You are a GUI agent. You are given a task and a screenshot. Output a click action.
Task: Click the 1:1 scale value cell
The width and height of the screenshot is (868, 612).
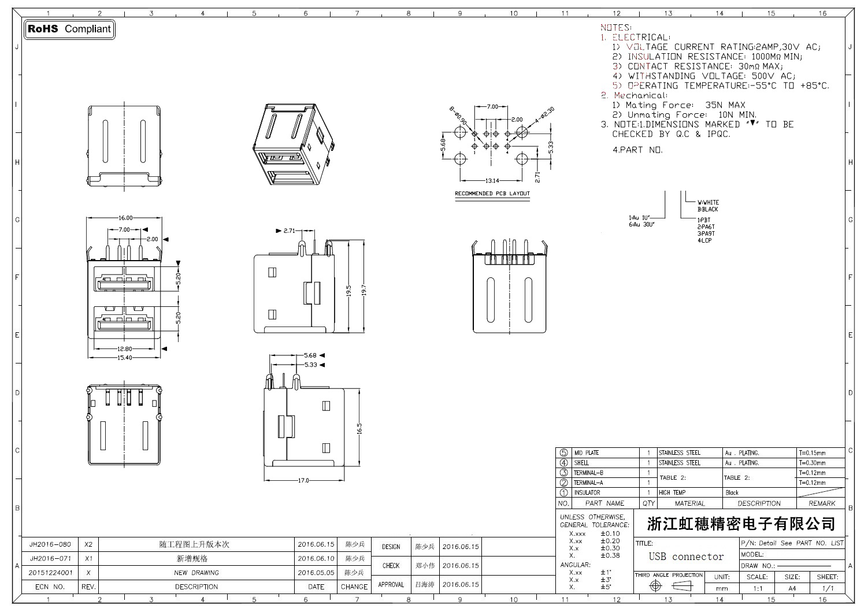coord(758,588)
